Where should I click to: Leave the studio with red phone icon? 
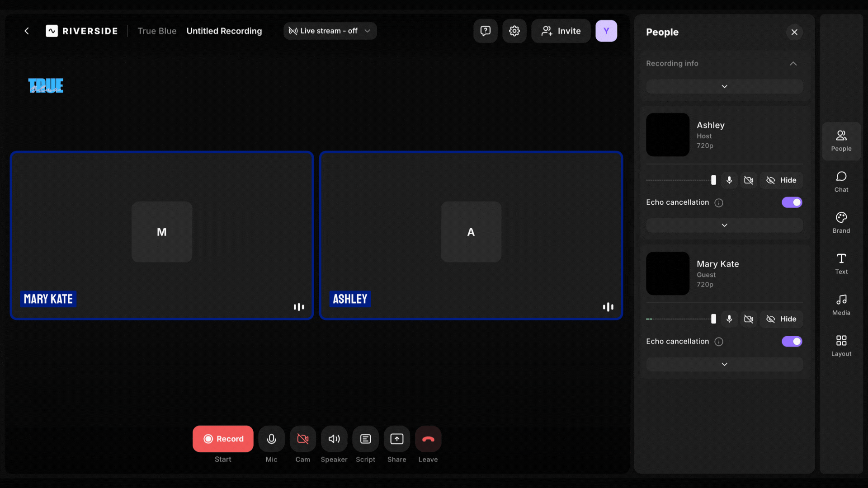click(428, 439)
